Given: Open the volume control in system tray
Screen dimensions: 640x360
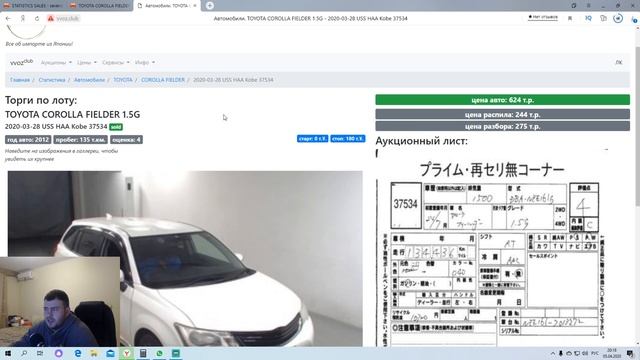Looking at the screenshot, I should coord(585,353).
